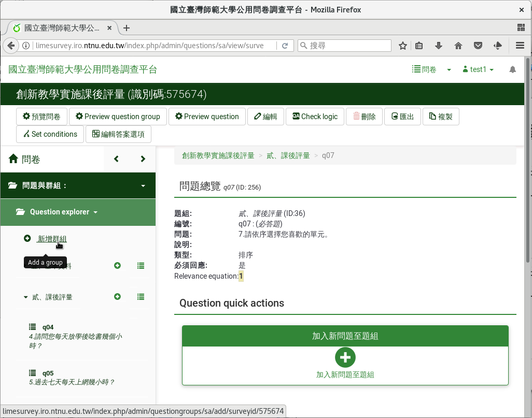Click breadcrumb 創新教學實施課後評量
The image size is (532, 418).
pyautogui.click(x=218, y=155)
